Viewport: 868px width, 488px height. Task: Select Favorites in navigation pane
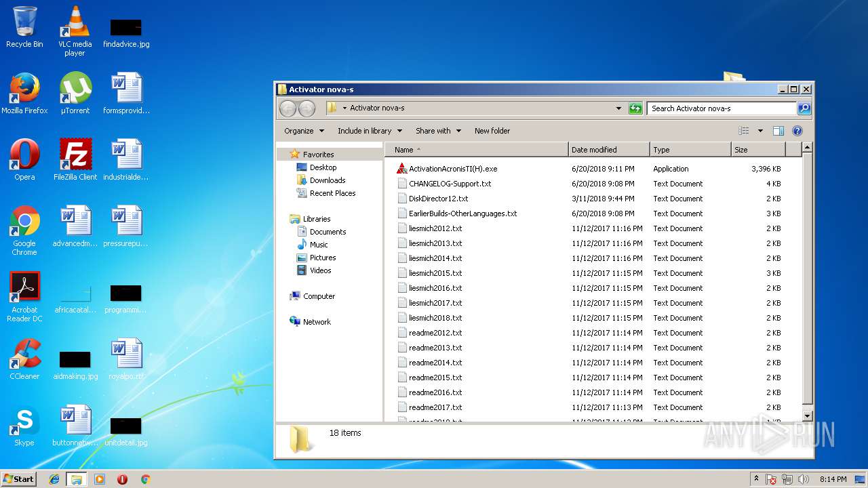pos(318,155)
